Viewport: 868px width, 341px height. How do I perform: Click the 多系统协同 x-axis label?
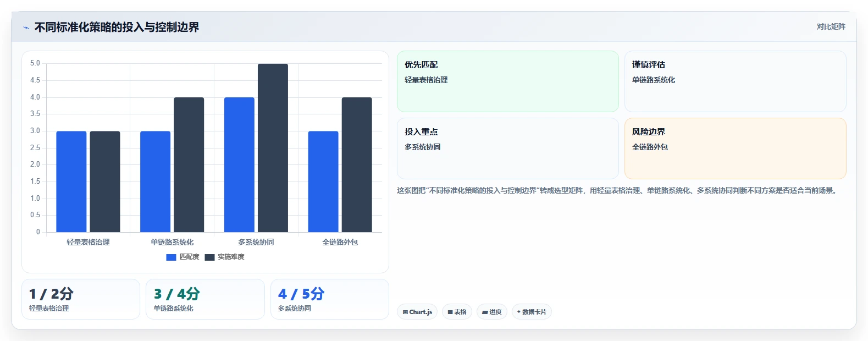click(x=256, y=242)
